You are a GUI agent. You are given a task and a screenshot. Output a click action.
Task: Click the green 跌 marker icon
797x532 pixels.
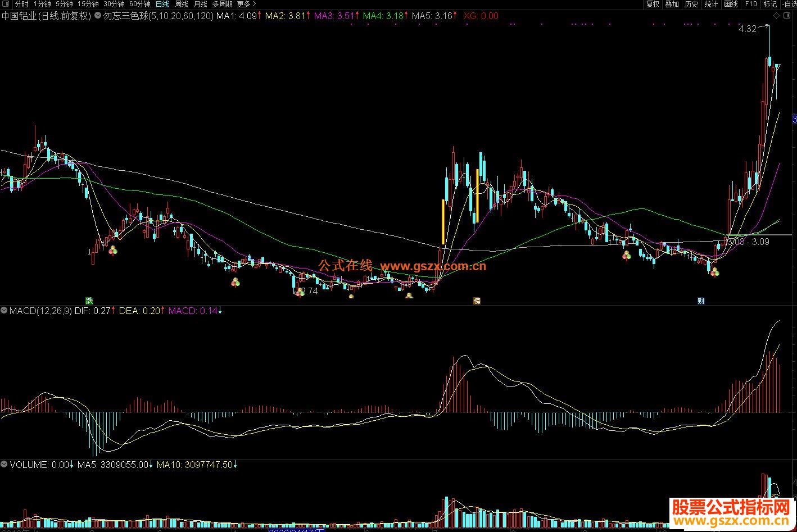(x=89, y=301)
